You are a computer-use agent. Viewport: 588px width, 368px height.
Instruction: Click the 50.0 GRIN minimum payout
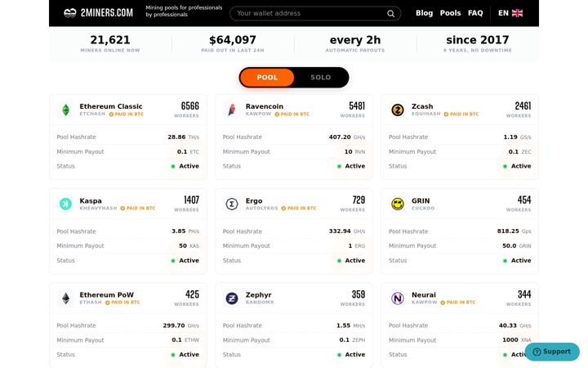pos(517,246)
